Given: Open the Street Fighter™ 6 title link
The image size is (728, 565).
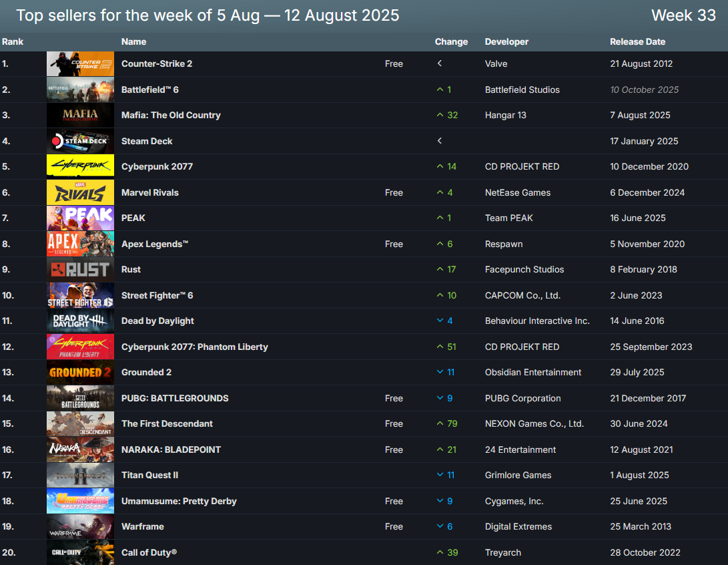Looking at the screenshot, I should pos(157,295).
